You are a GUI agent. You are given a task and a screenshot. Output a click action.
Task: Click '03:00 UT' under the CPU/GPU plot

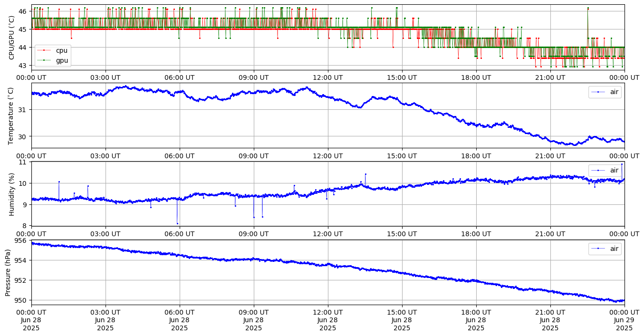coord(106,77)
